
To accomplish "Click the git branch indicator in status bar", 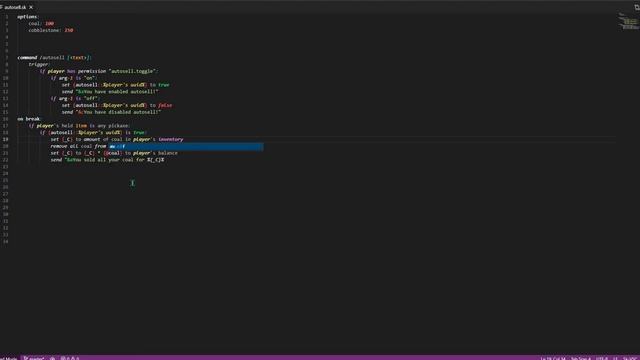I will [33, 358].
